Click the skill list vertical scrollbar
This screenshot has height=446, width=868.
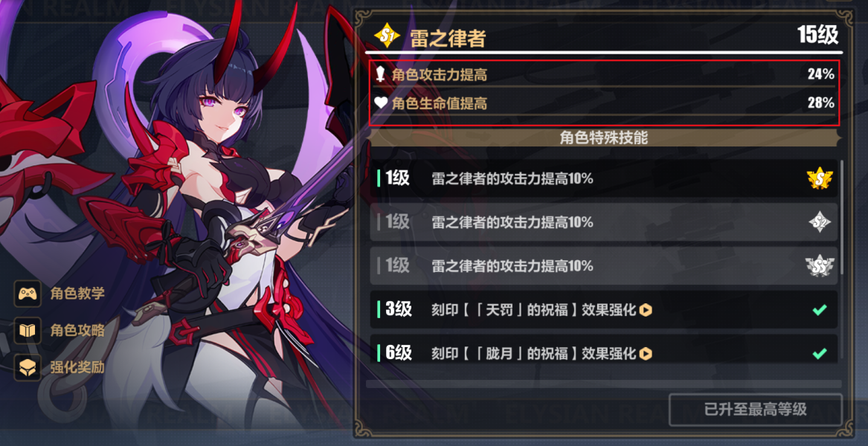click(x=842, y=217)
